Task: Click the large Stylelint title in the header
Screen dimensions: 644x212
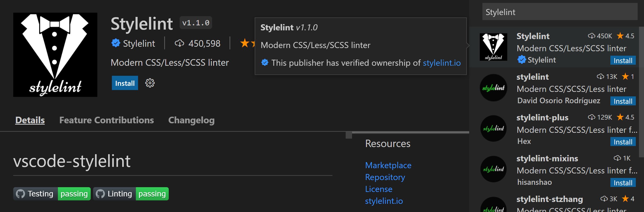Action: pyautogui.click(x=142, y=24)
